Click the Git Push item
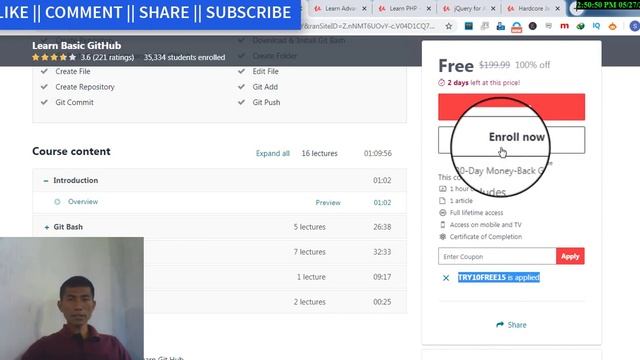The width and height of the screenshot is (640, 360). 266,102
